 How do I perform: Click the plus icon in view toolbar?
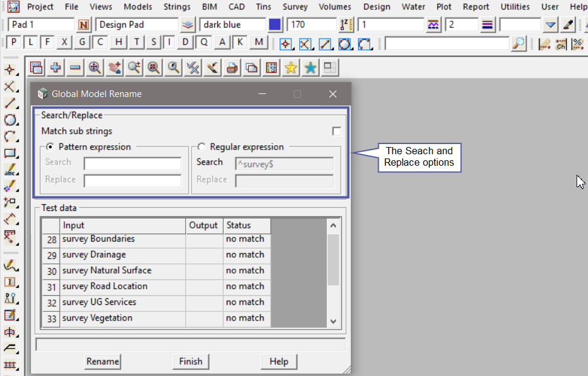[55, 68]
